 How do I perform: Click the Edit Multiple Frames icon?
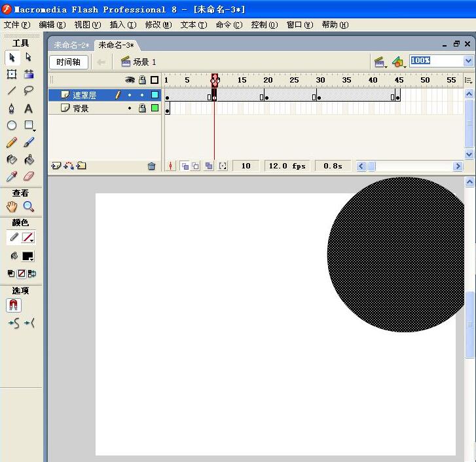pyautogui.click(x=209, y=166)
